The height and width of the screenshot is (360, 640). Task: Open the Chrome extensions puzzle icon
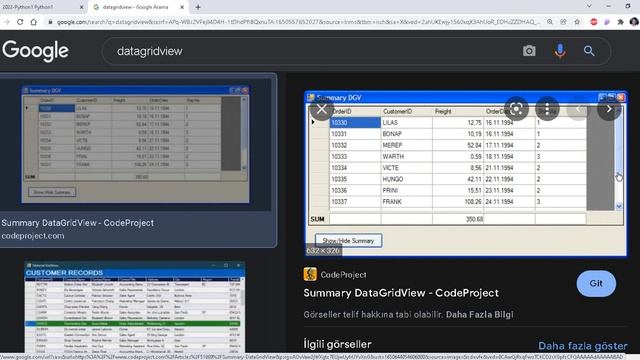621,22
